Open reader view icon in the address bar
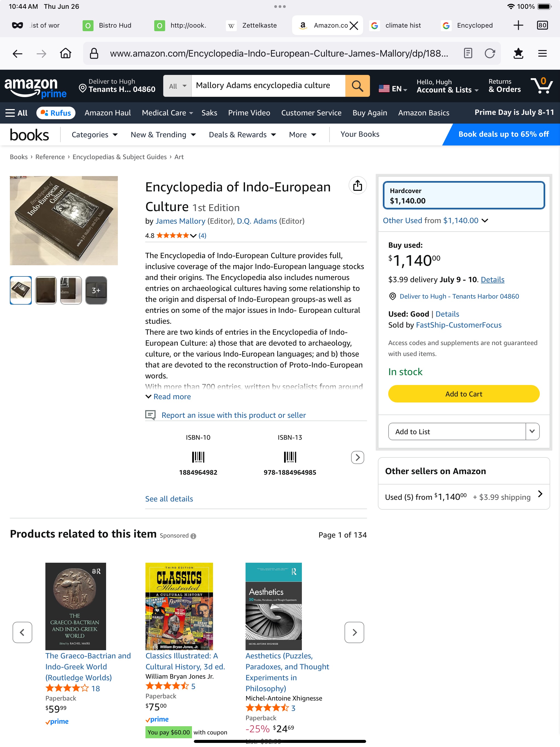Image resolution: width=560 pixels, height=747 pixels. [x=468, y=53]
